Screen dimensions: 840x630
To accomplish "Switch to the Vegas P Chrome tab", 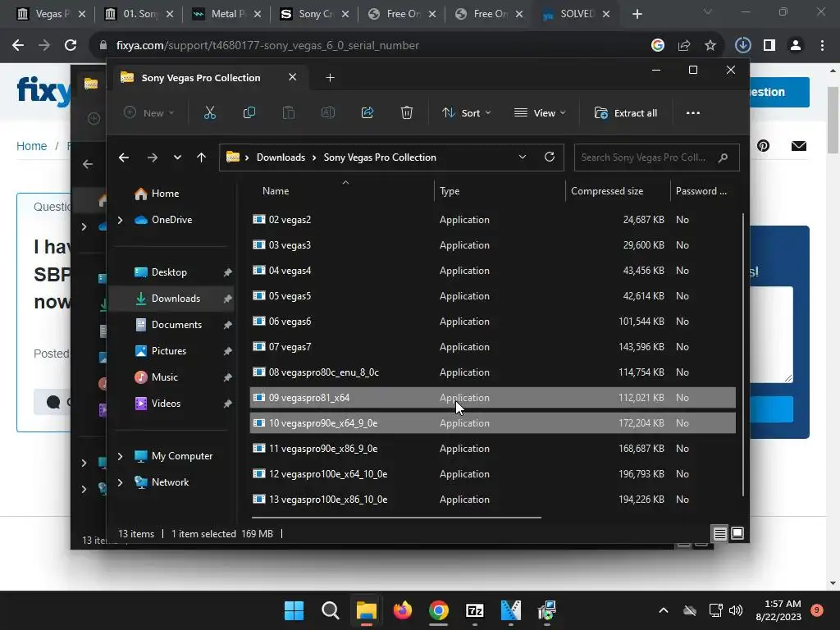I will [x=49, y=14].
